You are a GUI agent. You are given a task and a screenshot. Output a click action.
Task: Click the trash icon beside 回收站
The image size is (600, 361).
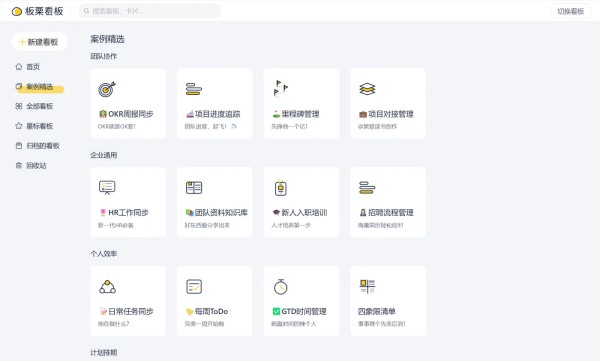pyautogui.click(x=19, y=166)
